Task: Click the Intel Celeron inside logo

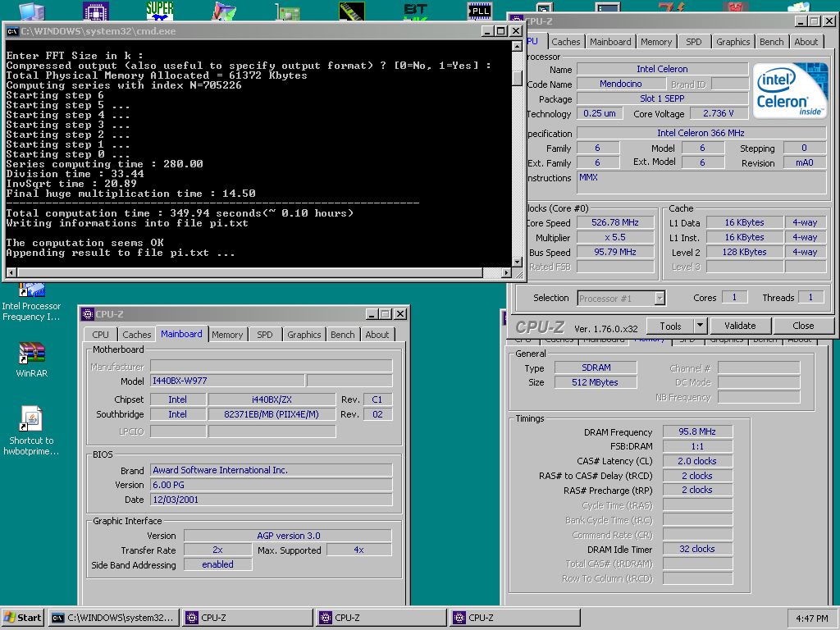Action: [790, 90]
